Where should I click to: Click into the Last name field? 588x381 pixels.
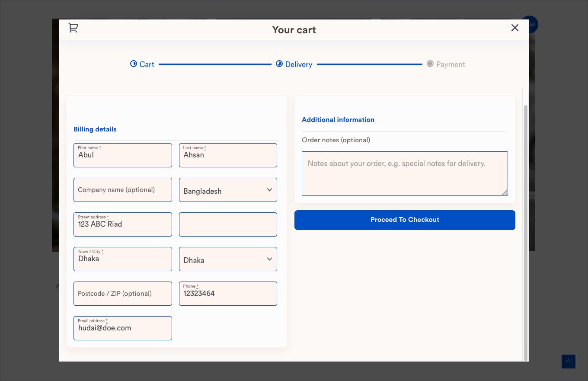pyautogui.click(x=228, y=155)
